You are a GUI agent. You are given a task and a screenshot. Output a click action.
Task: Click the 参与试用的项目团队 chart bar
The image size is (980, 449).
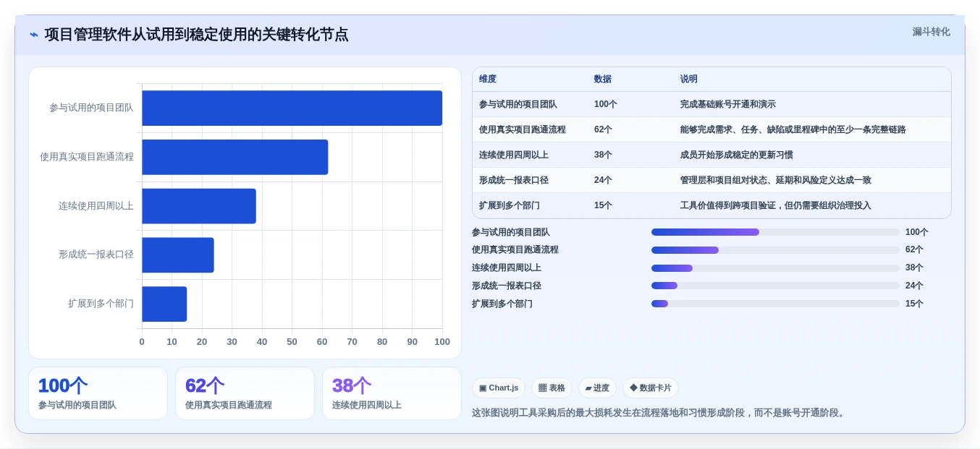[292, 108]
